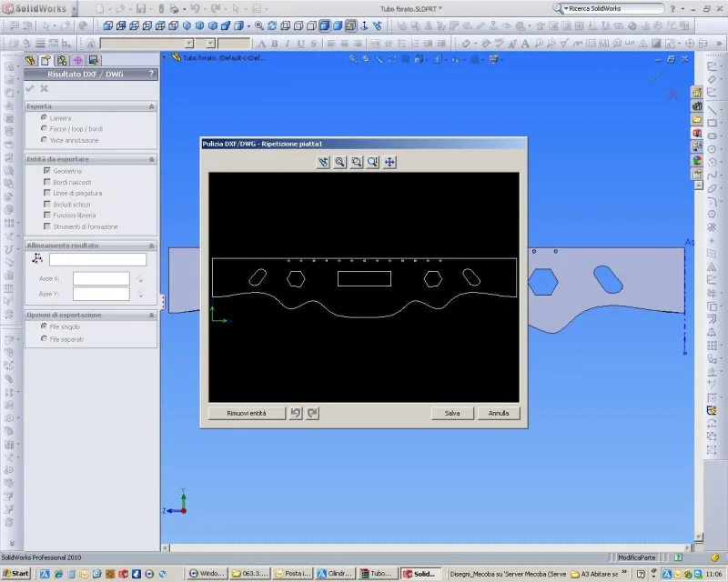The image size is (728, 582).
Task: Switch to the ConfigurationManager tab
Action: 62,60
